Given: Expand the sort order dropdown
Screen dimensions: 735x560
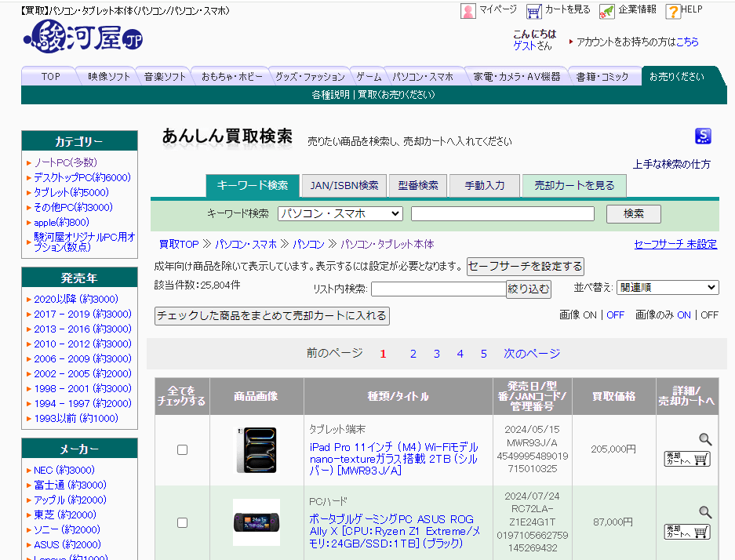Looking at the screenshot, I should point(667,288).
